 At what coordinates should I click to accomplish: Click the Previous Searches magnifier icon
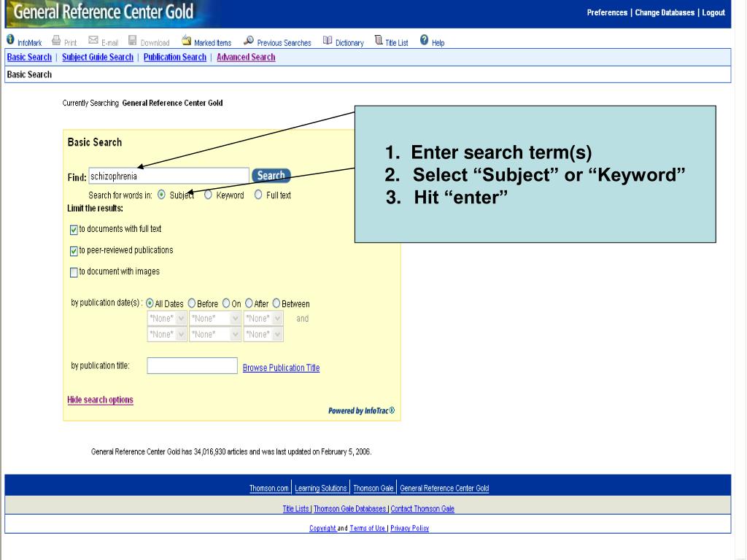pyautogui.click(x=248, y=41)
